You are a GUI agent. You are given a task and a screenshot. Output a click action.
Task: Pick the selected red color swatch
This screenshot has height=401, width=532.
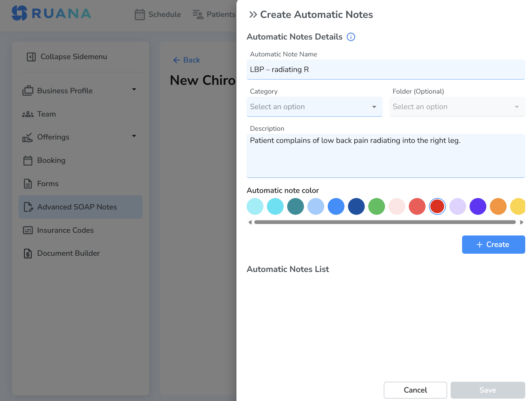click(437, 206)
